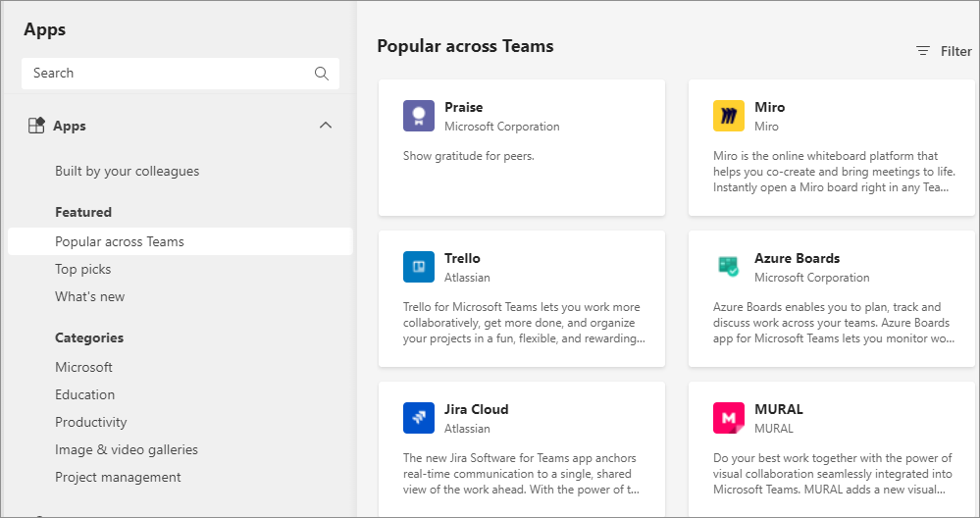Open Built by your colleagues
Screen dimensions: 980x518
pos(127,171)
